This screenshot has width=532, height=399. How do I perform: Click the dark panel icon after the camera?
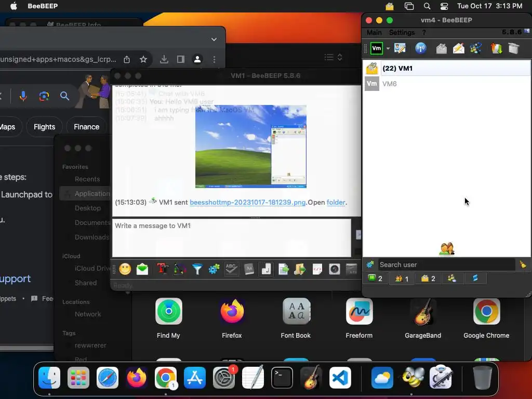[x=352, y=270]
